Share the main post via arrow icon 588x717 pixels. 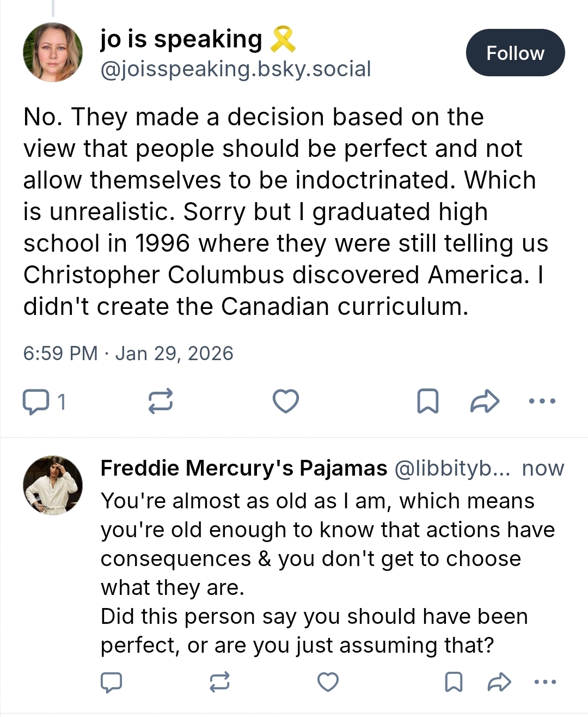[x=485, y=402]
